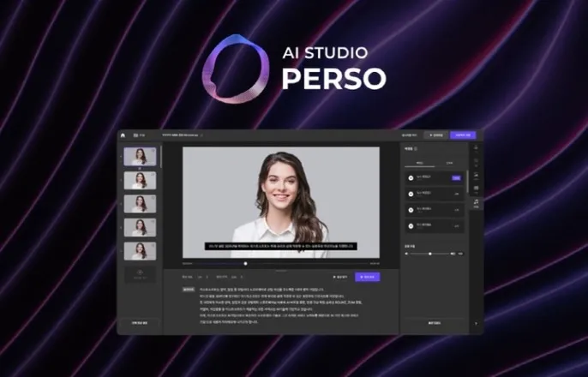Click the button at bottom of right panel
Screen dimensions: 588x377
[x=435, y=323]
